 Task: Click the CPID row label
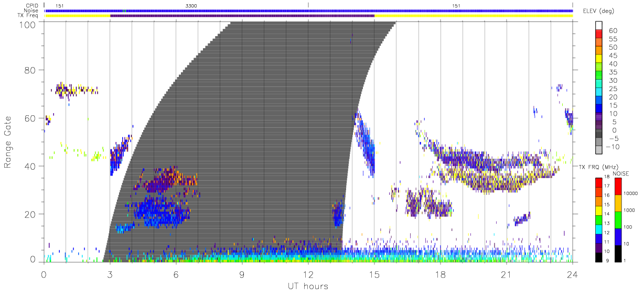pos(33,5)
